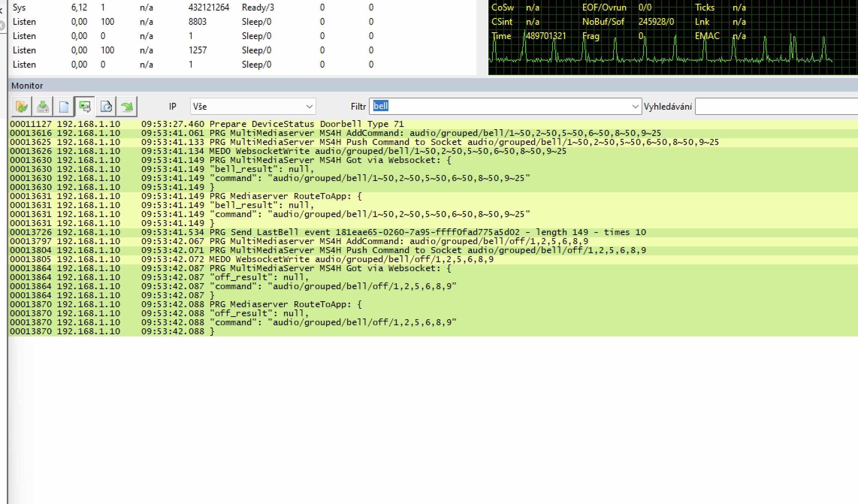
Task: Click the NoBuf/Sof value 245928/0
Action: (656, 22)
